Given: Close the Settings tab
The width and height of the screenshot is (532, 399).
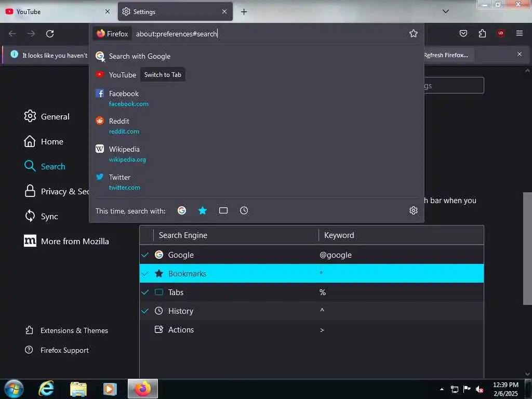Looking at the screenshot, I should click(x=224, y=11).
